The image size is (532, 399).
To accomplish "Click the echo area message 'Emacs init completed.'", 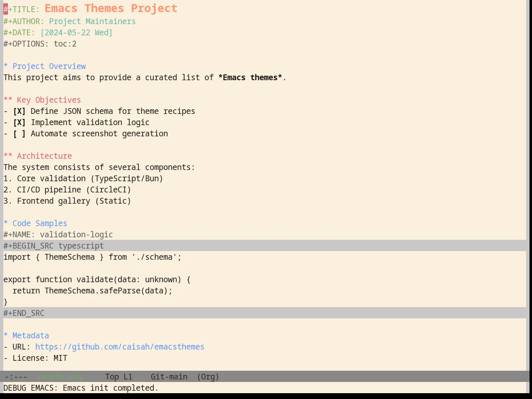I will click(111, 388).
